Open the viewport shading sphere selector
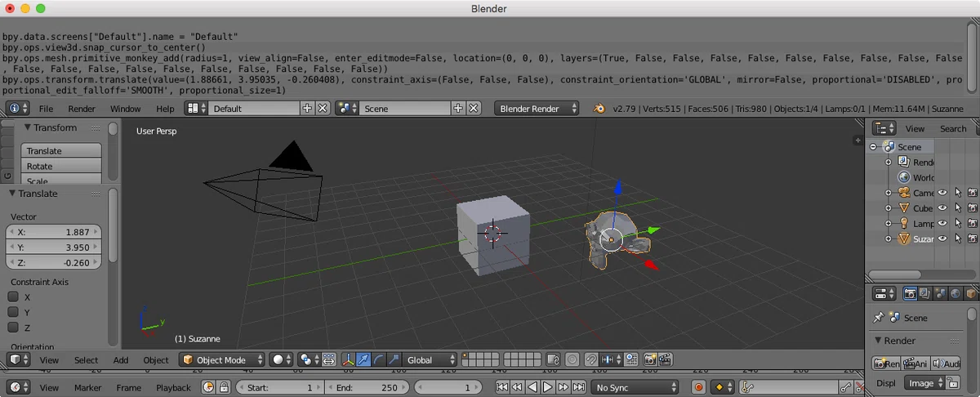Screen dimensions: 980x397 [x=282, y=359]
